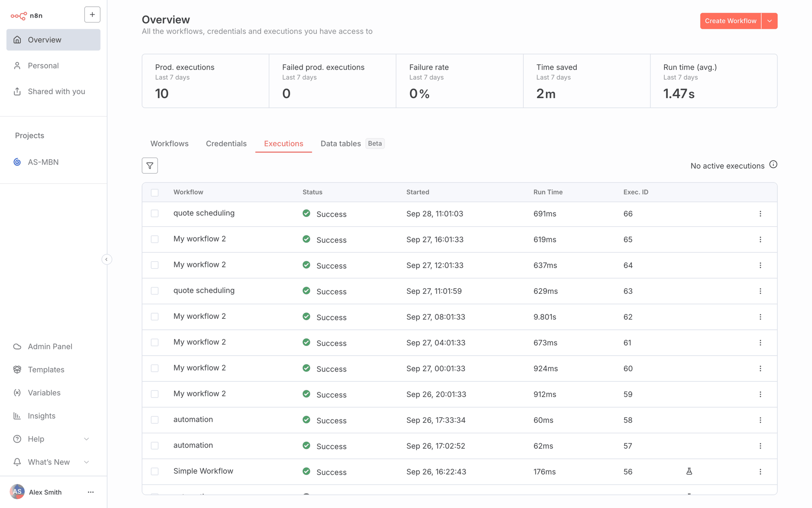Check the box for automation execution 58
812x508 pixels.
tap(155, 420)
